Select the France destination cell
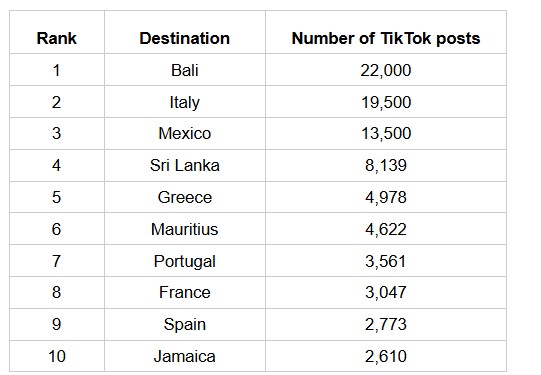 coord(185,293)
